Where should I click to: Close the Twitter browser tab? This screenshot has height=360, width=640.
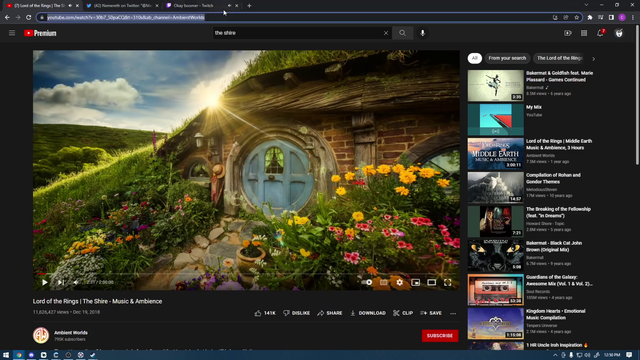157,6
